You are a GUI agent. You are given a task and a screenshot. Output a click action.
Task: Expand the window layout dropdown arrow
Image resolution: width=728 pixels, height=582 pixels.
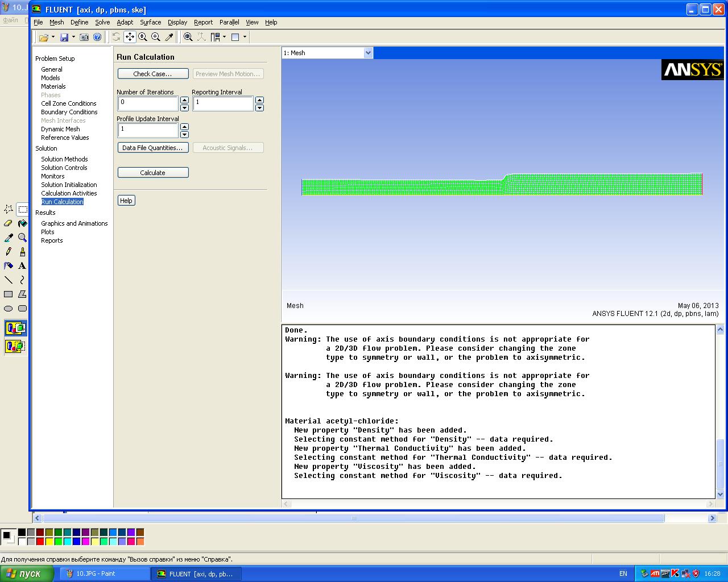[225, 37]
